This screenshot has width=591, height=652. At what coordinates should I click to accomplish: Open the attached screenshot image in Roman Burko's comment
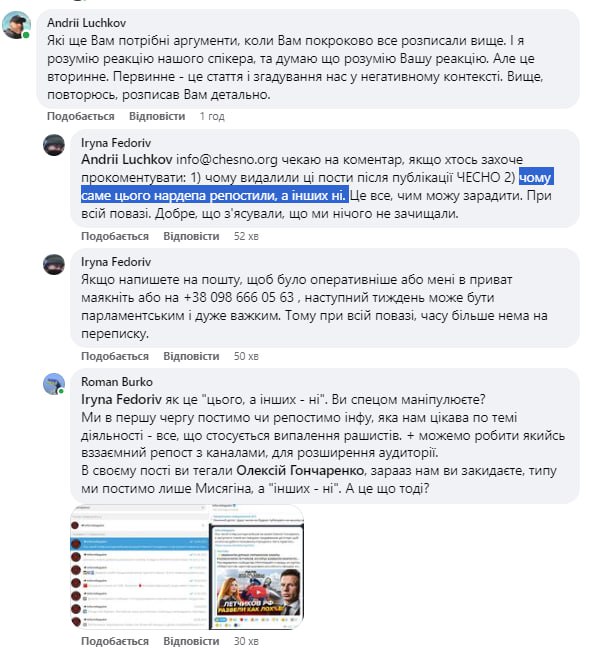(187, 566)
